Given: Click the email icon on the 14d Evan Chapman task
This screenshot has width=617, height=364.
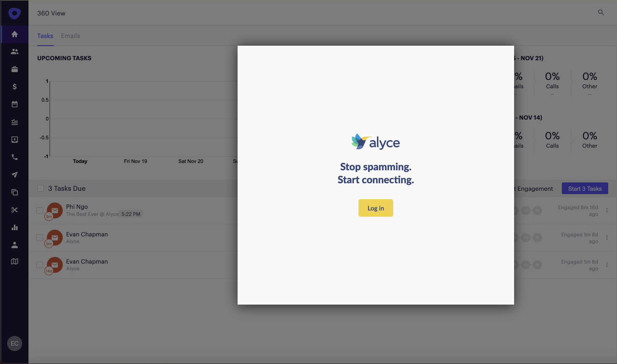Looking at the screenshot, I should click(x=55, y=265).
